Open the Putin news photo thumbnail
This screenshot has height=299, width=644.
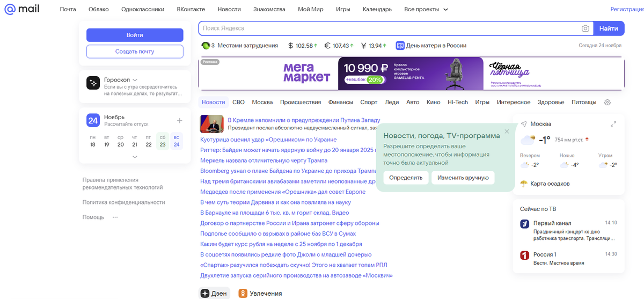coord(212,124)
